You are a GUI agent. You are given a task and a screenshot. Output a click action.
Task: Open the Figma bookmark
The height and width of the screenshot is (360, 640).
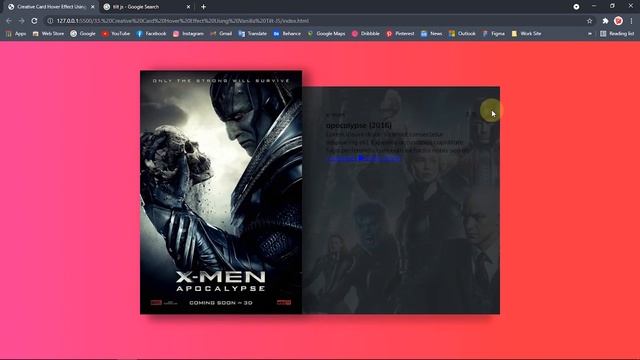coord(493,33)
